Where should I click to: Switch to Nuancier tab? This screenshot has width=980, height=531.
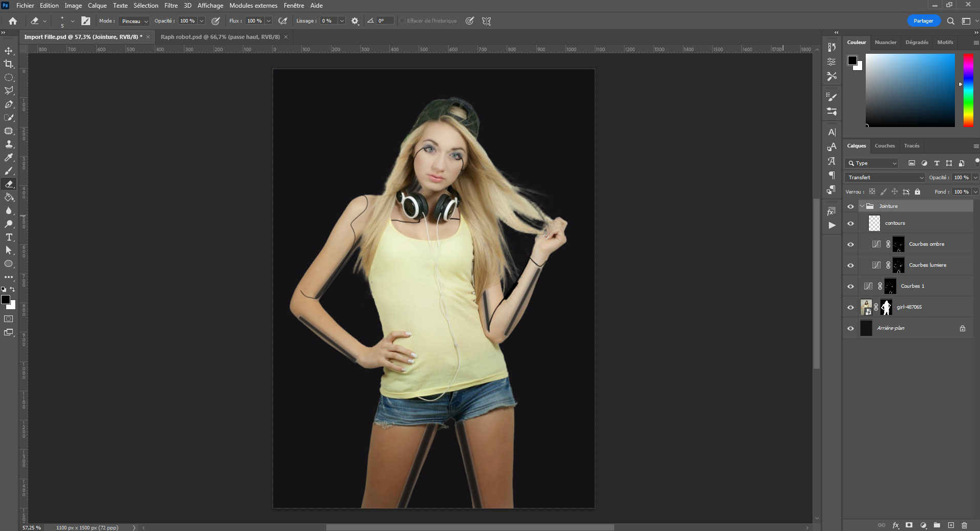click(886, 43)
